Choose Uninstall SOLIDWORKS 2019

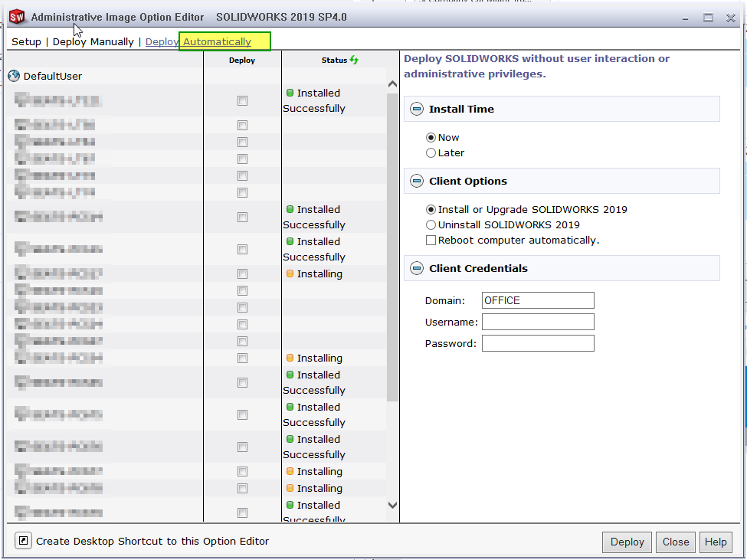[x=431, y=224]
